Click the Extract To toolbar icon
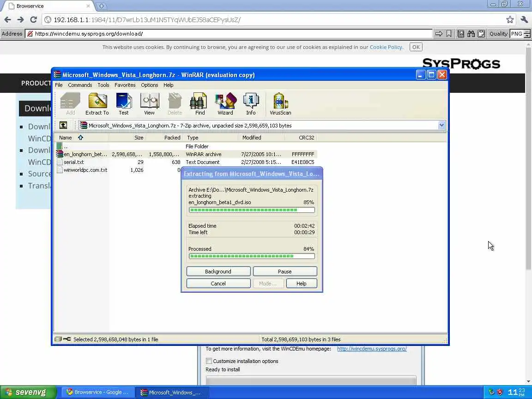The image size is (532, 399). (97, 104)
